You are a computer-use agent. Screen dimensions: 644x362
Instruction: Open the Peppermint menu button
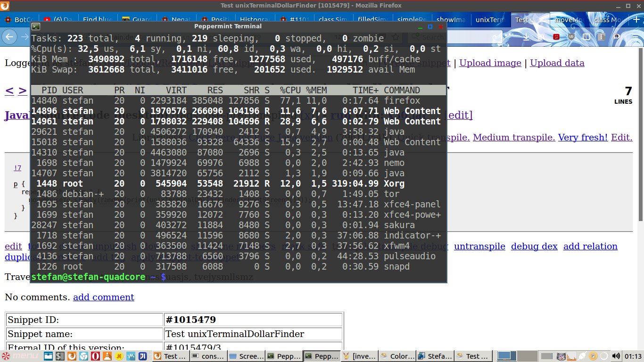20,356
